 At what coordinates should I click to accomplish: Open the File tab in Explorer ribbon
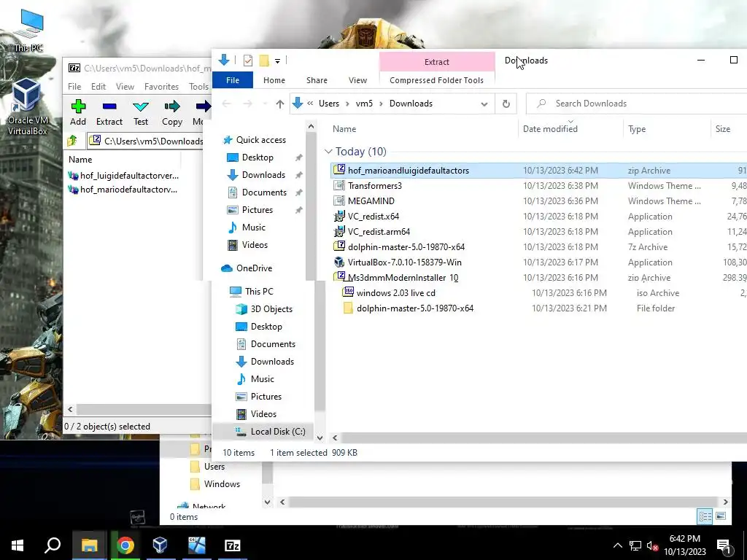tap(233, 80)
